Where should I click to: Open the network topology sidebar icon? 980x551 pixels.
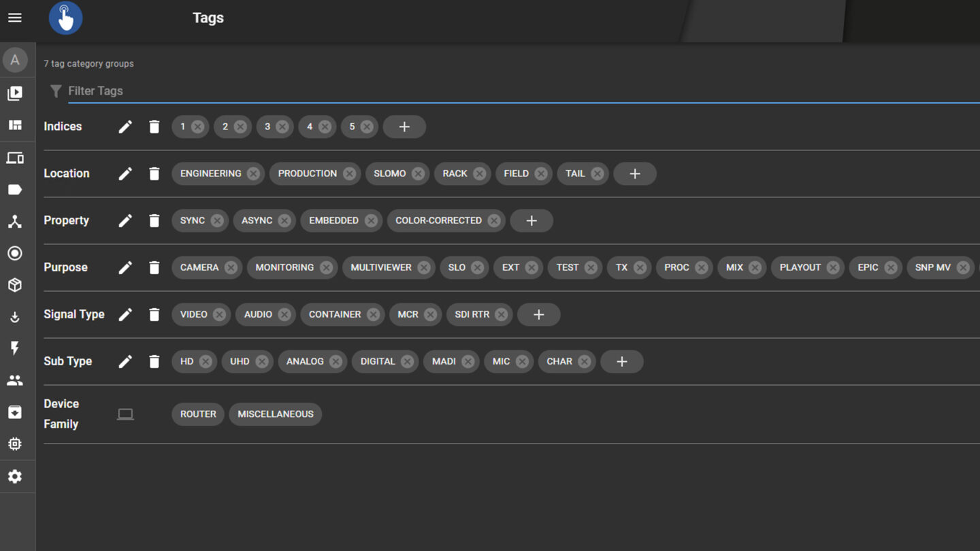pos(15,222)
